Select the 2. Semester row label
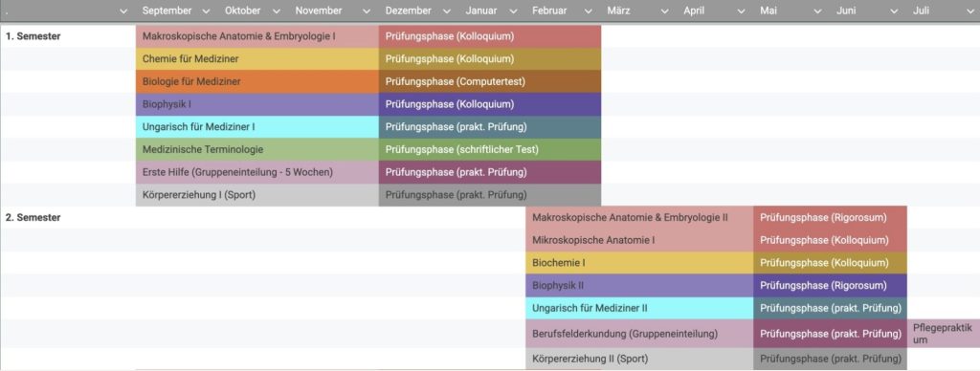Screen dimensions: 980x371 [33, 217]
